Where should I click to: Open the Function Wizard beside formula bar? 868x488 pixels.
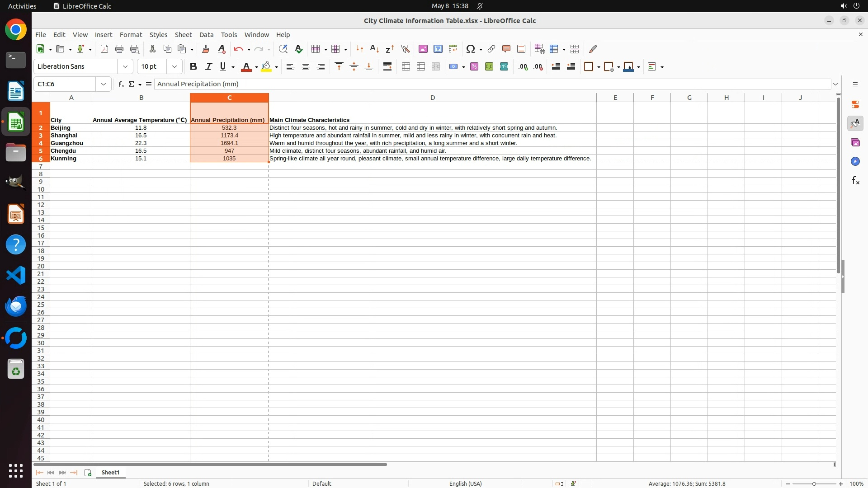coord(121,84)
